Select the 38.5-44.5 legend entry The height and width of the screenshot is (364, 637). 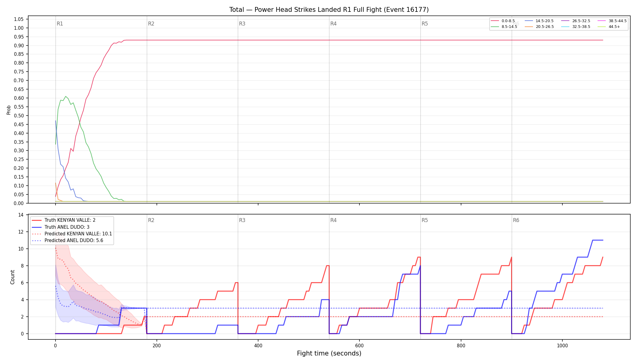pyautogui.click(x=612, y=21)
